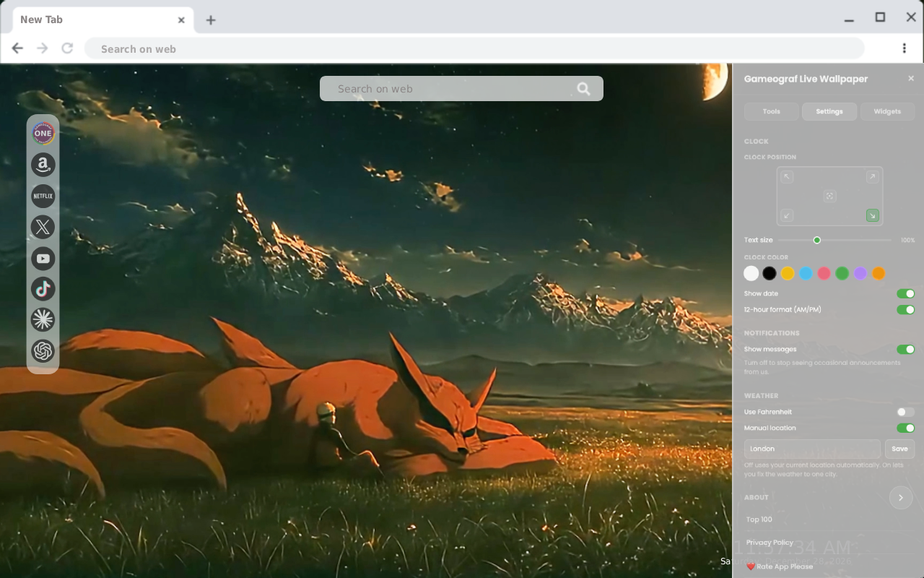
Task: Toggle the Show date switch
Action: tap(905, 293)
